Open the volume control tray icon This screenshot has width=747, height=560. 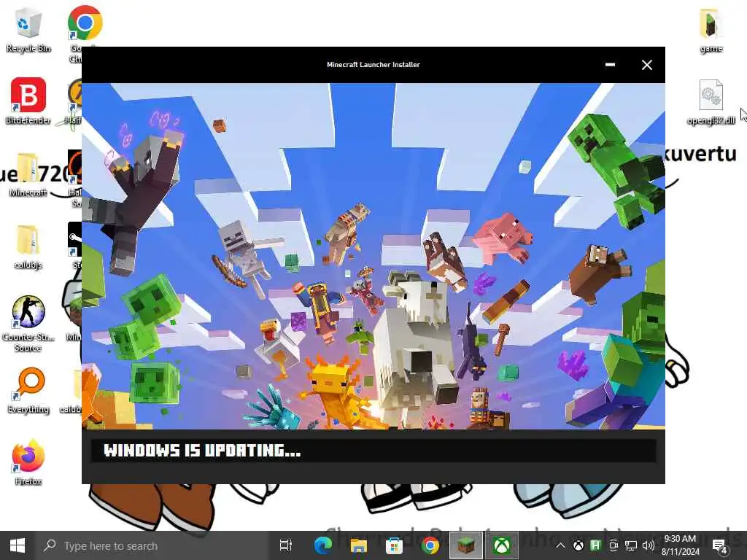(648, 545)
